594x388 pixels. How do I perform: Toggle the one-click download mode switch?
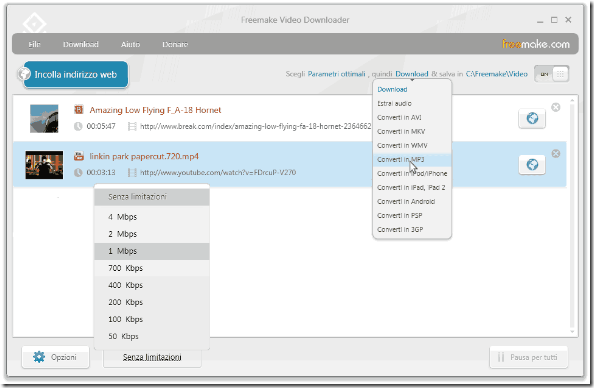[552, 74]
